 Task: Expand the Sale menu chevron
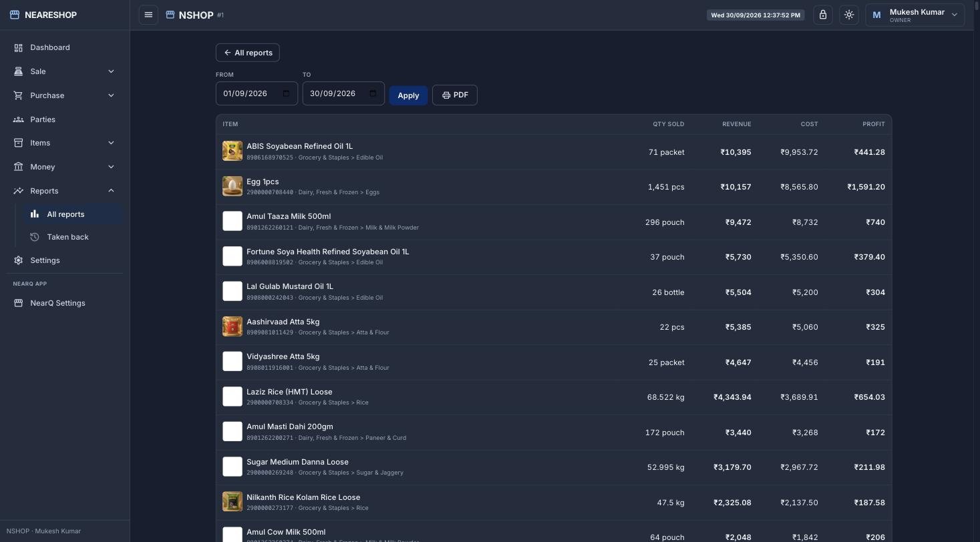click(111, 71)
